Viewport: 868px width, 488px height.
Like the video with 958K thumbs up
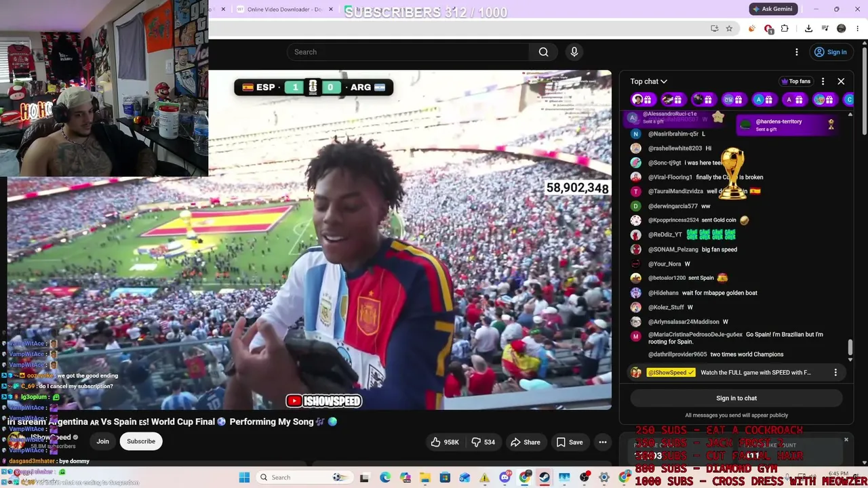coord(445,442)
